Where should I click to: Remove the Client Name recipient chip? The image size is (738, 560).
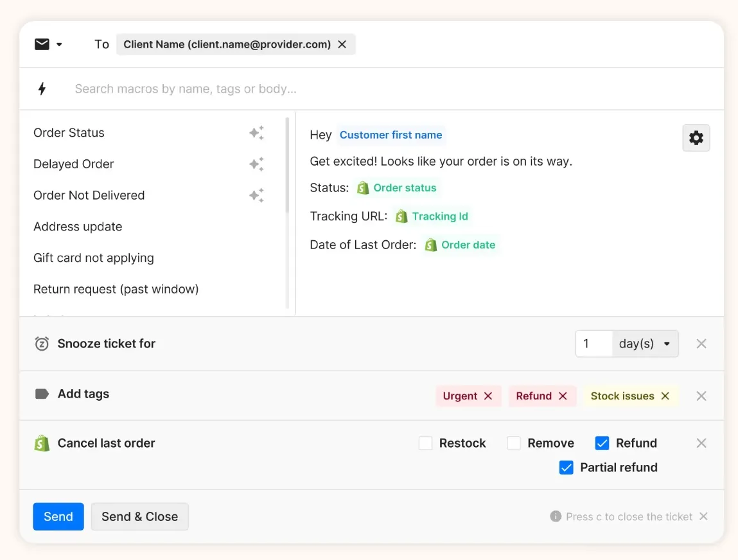coord(342,44)
